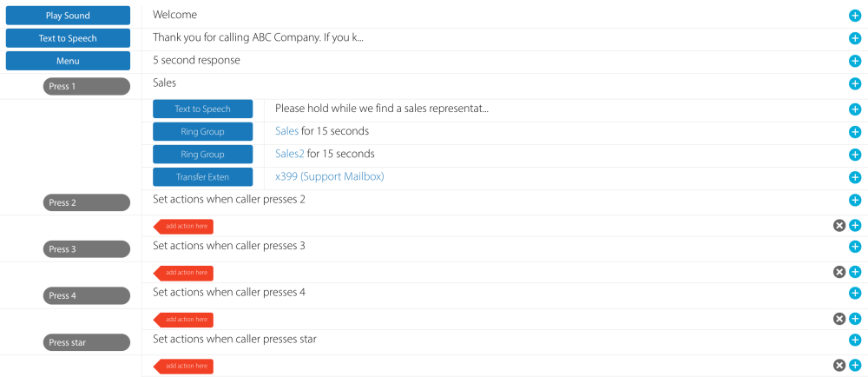
Task: Click plus icon on 'caller presses 2' row
Action: click(855, 201)
